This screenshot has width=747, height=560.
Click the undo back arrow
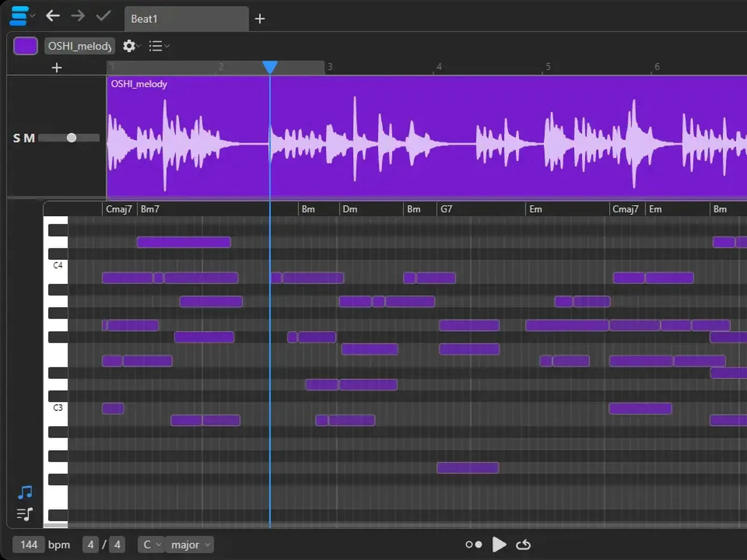(x=53, y=16)
